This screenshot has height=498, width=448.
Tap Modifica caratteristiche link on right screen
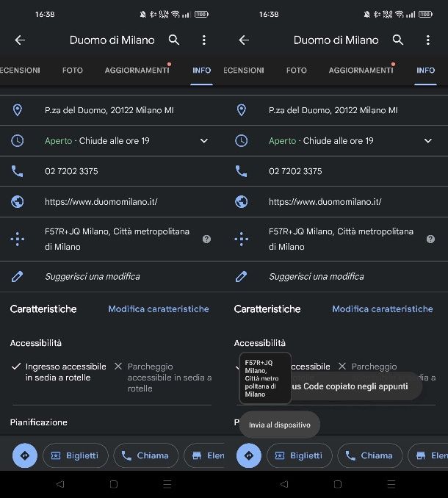pyautogui.click(x=383, y=309)
